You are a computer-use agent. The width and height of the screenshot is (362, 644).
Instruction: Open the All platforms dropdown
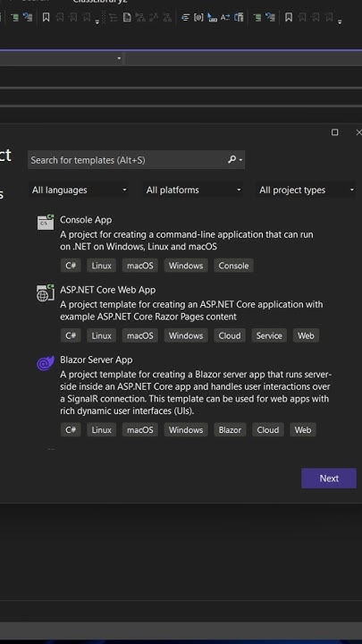point(193,190)
